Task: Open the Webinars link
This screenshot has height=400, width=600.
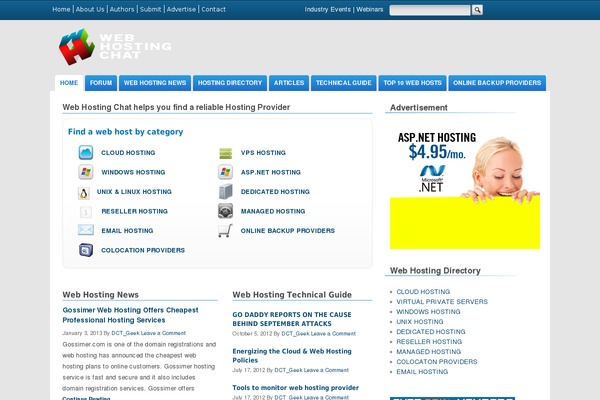Action: [370, 9]
